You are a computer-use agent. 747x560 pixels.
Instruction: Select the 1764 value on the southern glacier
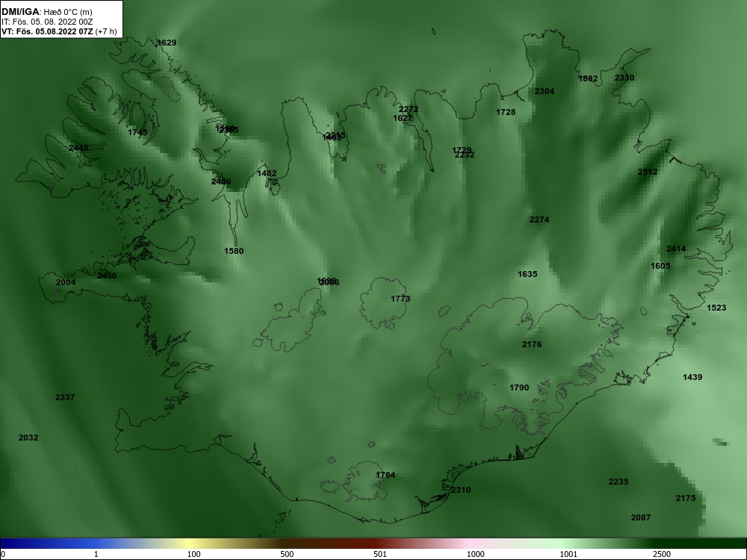tap(385, 475)
